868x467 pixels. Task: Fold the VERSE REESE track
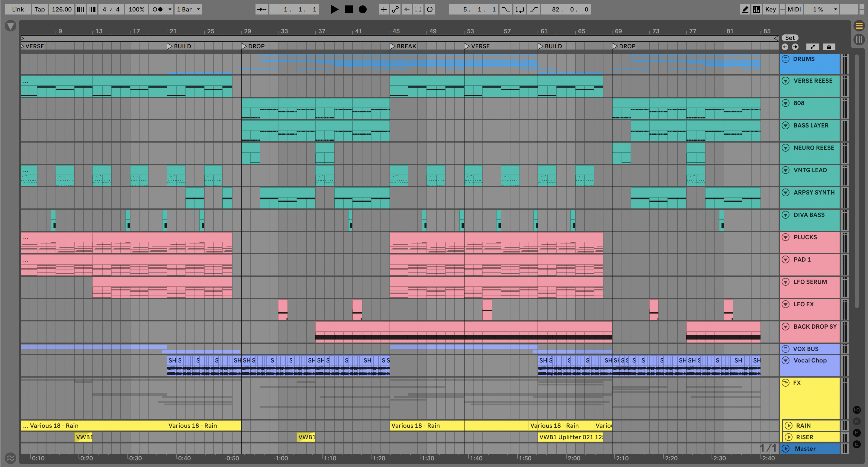tap(786, 81)
